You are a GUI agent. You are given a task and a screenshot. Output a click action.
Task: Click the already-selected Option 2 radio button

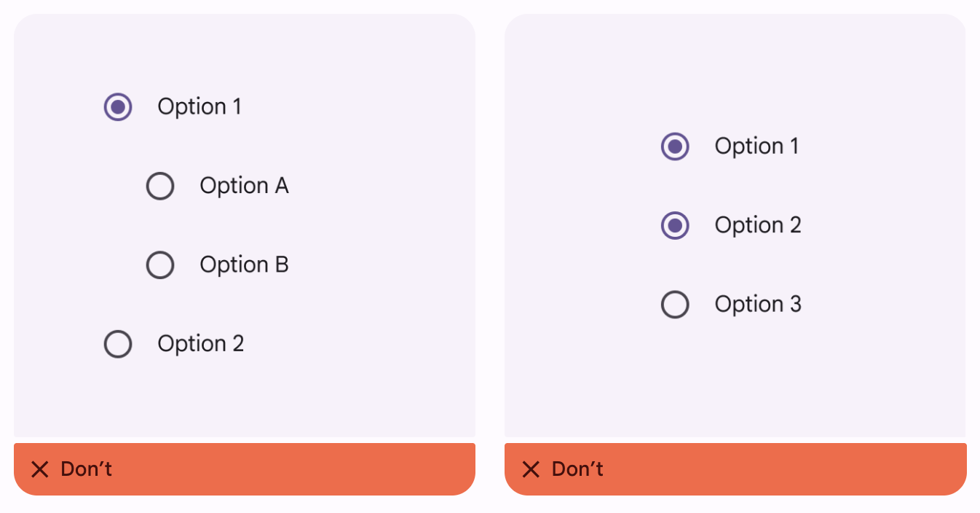(675, 226)
